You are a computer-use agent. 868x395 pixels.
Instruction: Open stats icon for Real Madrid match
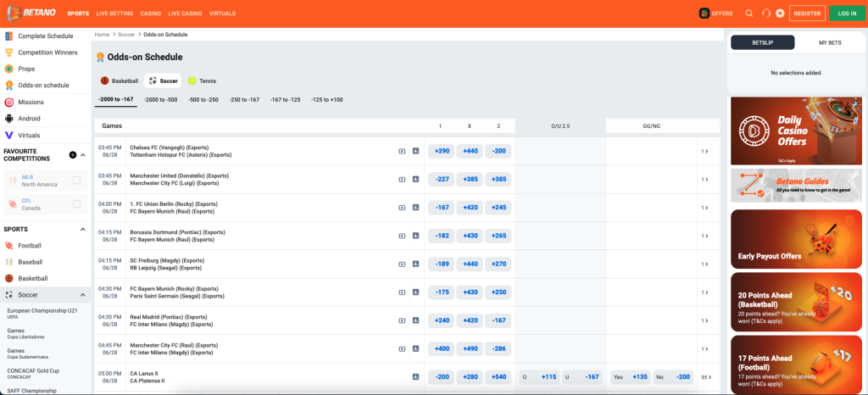[x=415, y=320]
